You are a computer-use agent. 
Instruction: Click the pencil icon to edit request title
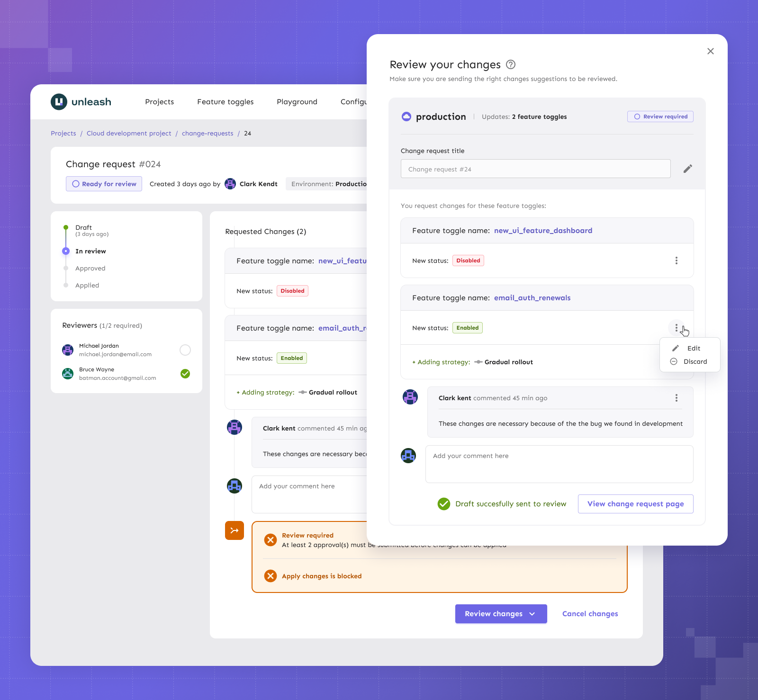(688, 169)
